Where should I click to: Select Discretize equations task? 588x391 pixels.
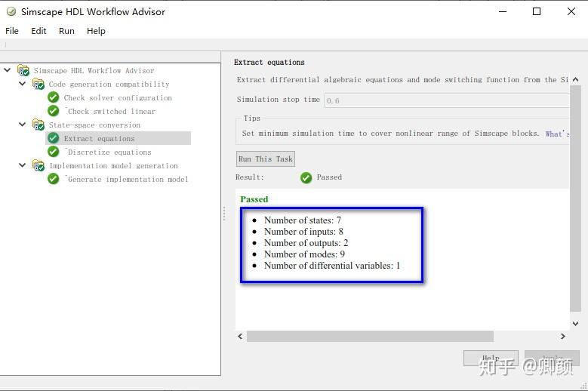(109, 152)
